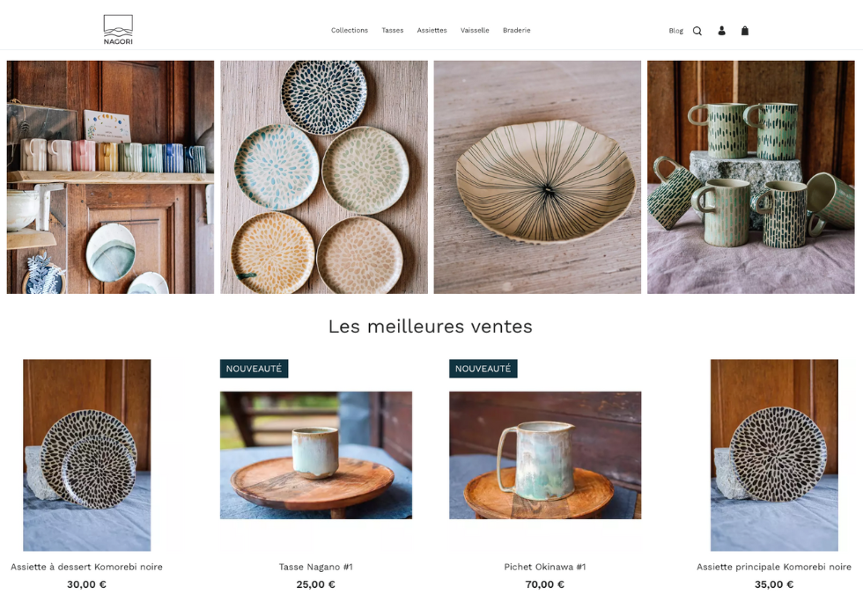This screenshot has height=616, width=863.
Task: Open the Pichet Okinawa #1 product photo
Action: (x=545, y=455)
